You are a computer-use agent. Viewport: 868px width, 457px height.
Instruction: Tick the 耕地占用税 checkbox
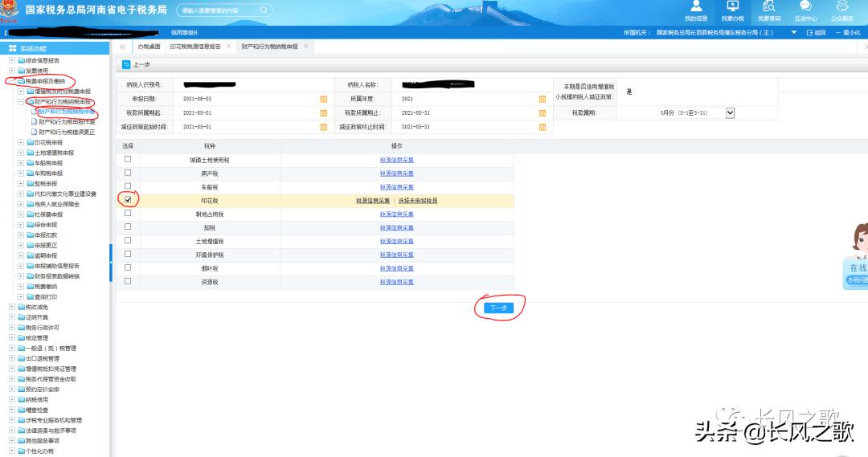click(x=128, y=214)
